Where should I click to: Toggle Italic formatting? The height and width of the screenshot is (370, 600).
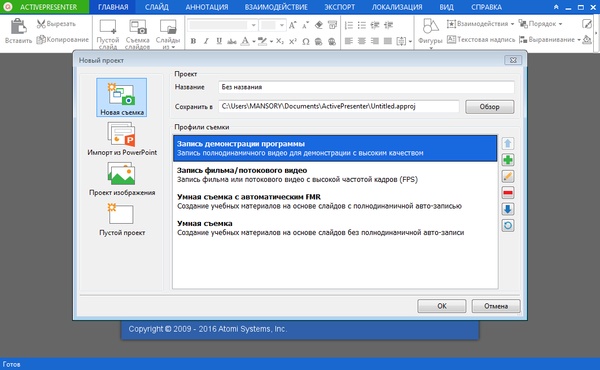tap(206, 41)
